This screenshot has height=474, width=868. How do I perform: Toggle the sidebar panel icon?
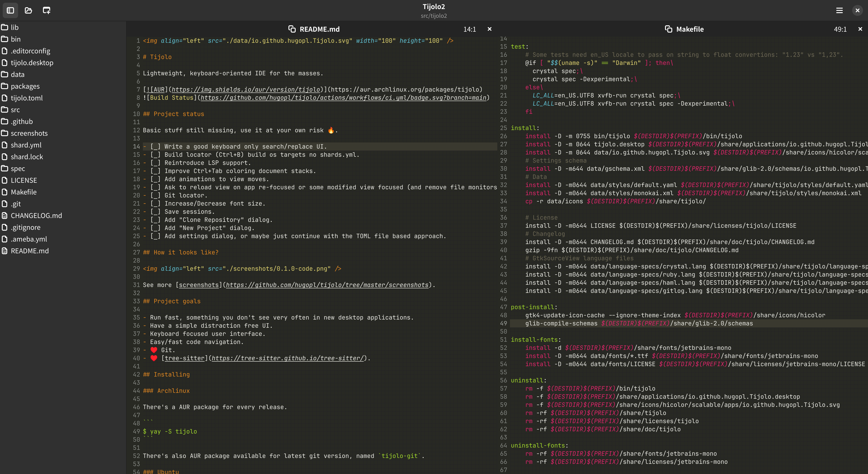10,10
